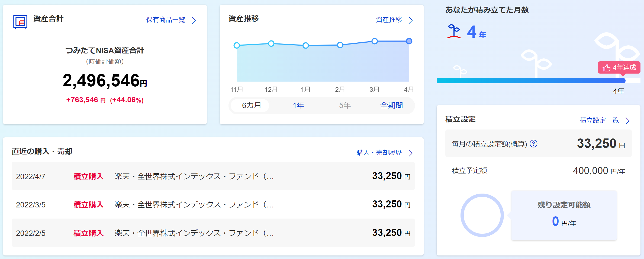Click the 11月 data point on chart
Viewport: 644px width, 259px height.
coord(237,45)
